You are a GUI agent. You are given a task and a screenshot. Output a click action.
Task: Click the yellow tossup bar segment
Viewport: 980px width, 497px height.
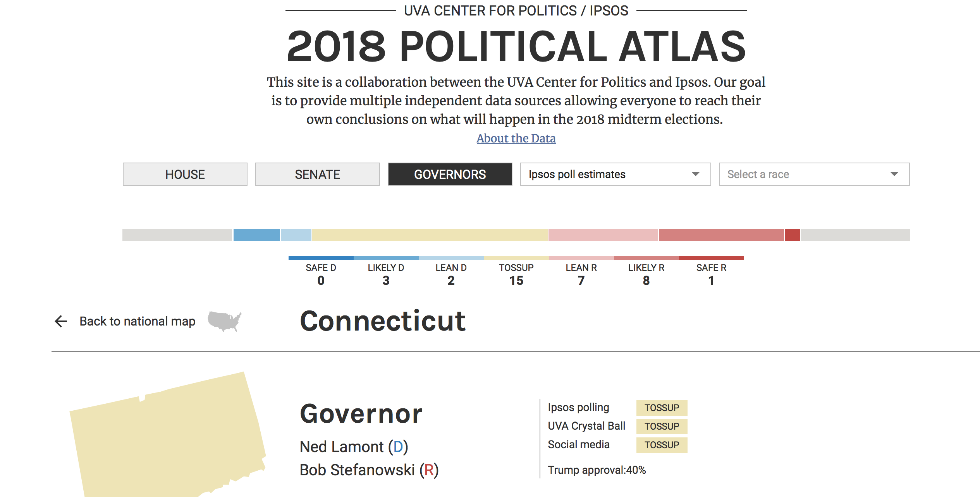pyautogui.click(x=430, y=235)
